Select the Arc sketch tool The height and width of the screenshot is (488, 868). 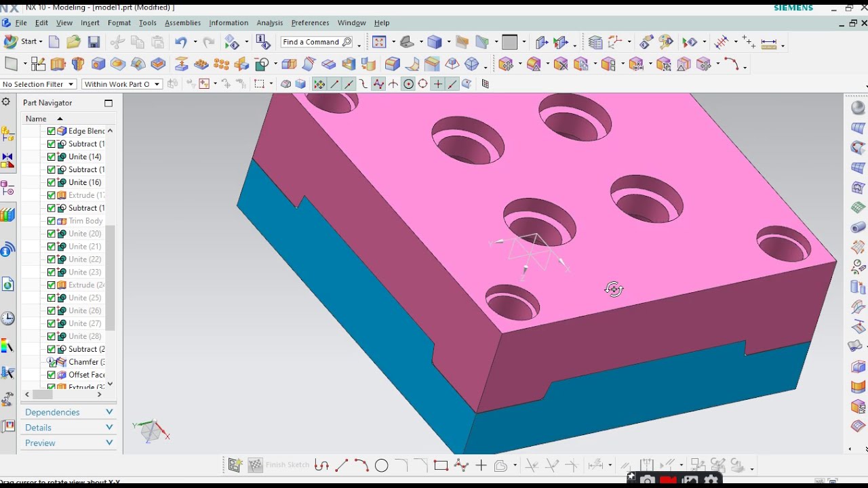coord(361,465)
